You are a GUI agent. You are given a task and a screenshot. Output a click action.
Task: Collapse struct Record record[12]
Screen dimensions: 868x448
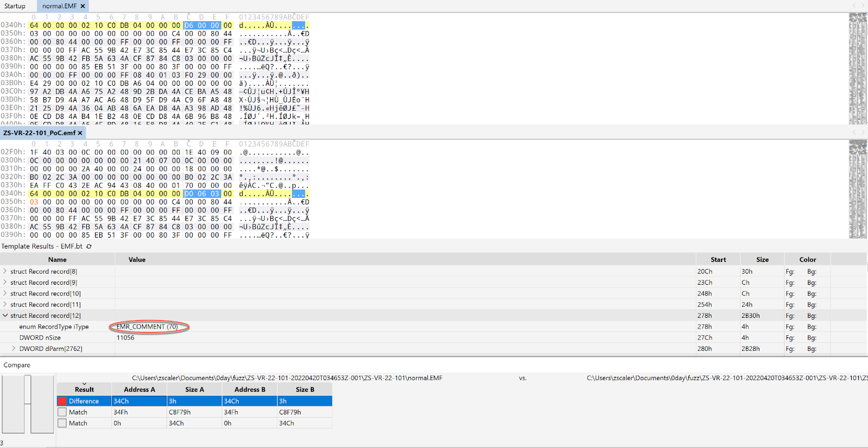5,316
